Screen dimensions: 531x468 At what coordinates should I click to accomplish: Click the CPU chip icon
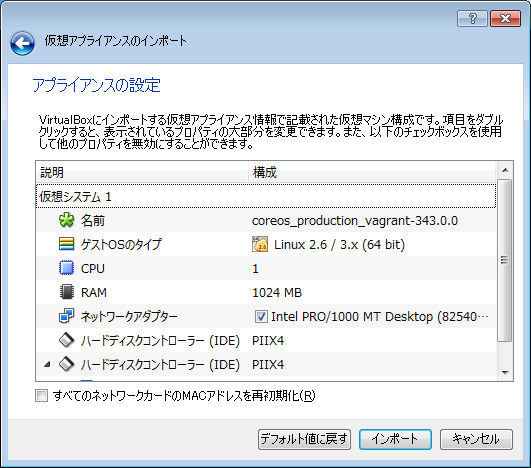[66, 268]
